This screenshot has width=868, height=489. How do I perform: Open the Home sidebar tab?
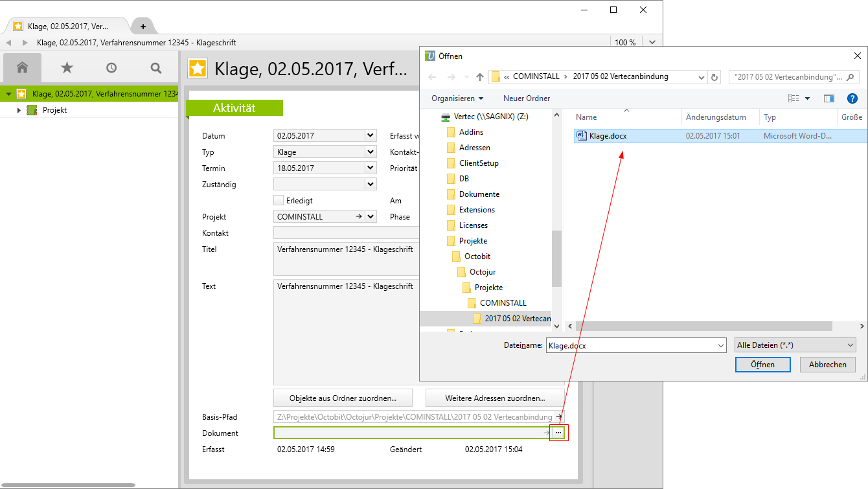pos(23,67)
